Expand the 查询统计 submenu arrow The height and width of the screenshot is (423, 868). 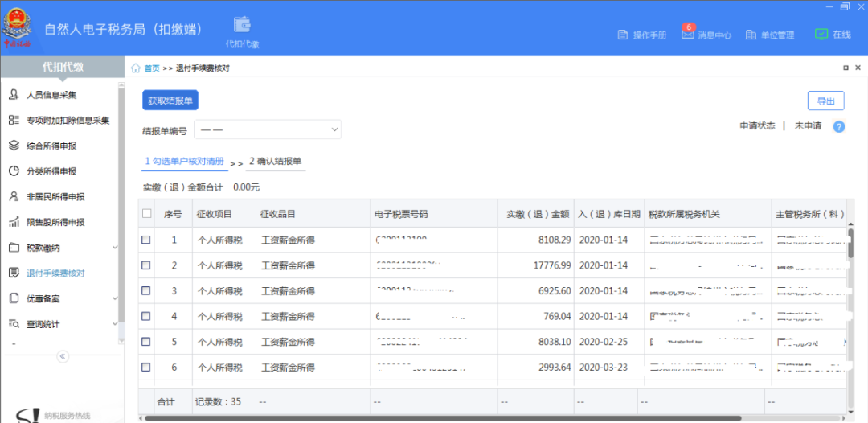(115, 324)
